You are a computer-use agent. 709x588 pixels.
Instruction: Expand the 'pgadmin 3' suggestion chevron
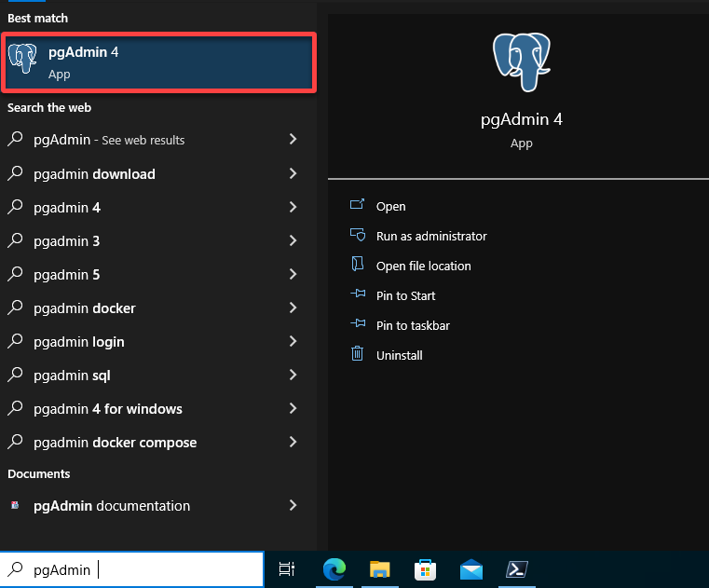[x=293, y=240]
